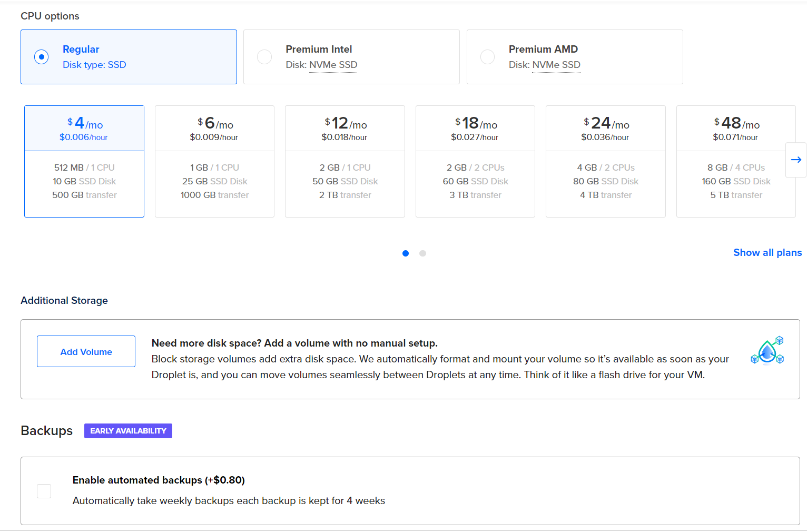Go to first plans page dot
The height and width of the screenshot is (532, 807).
pyautogui.click(x=406, y=253)
